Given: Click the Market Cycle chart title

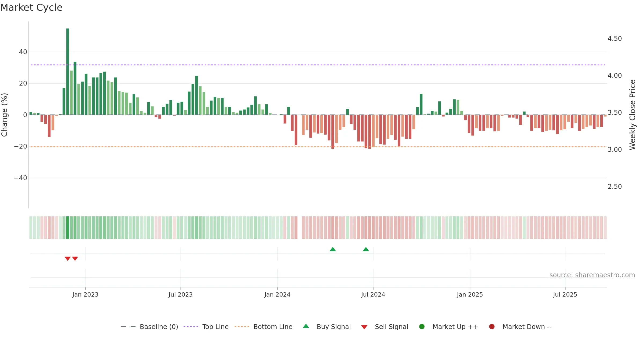Looking at the screenshot, I should [31, 8].
